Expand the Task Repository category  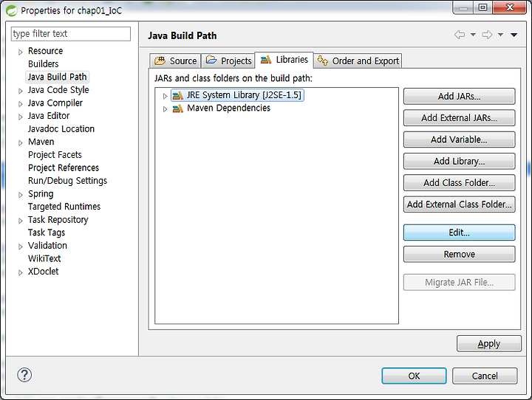[x=21, y=221]
